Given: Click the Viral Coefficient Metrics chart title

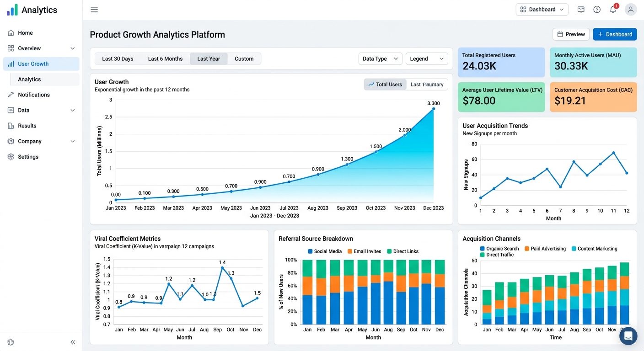Looking at the screenshot, I should coord(128,239).
